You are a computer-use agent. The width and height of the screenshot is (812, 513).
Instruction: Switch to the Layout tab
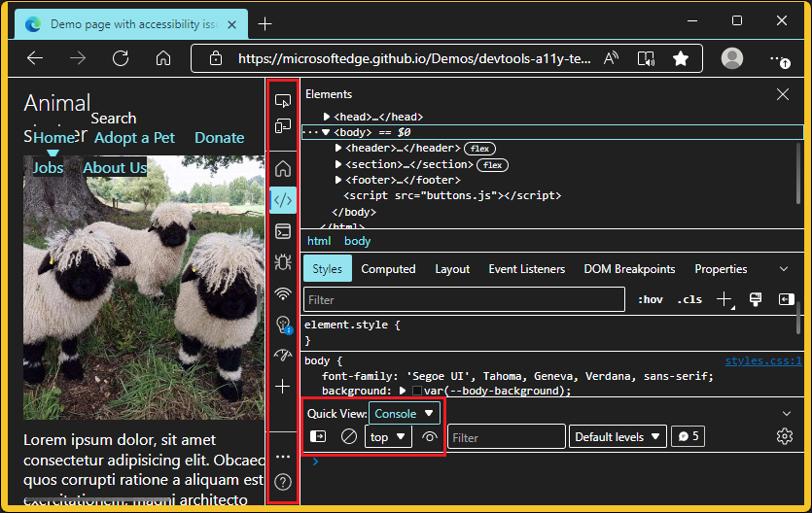(452, 269)
